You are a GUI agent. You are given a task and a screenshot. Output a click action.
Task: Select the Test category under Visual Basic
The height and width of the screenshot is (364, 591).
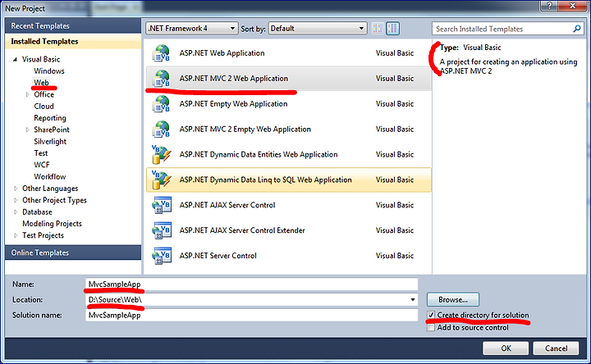[41, 153]
